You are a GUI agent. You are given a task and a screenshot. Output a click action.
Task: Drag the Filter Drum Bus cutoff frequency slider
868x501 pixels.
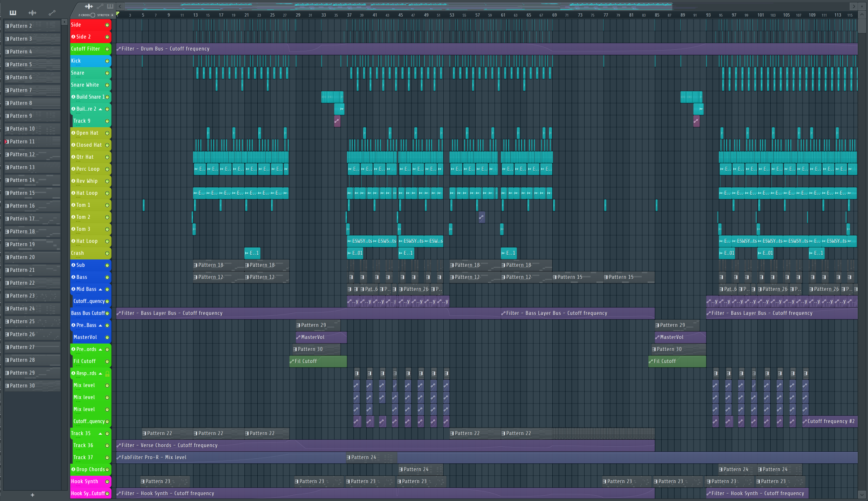pos(119,48)
